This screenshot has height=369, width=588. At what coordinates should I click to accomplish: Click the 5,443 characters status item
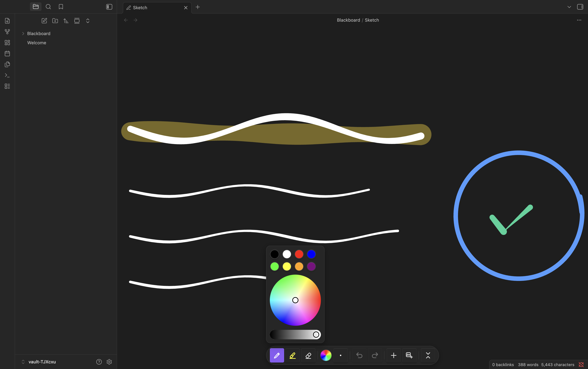558,365
